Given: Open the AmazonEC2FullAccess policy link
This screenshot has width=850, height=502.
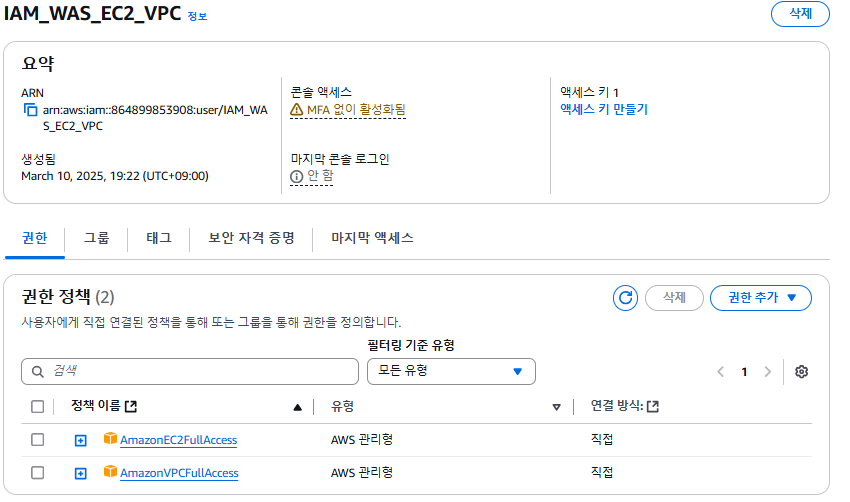Looking at the screenshot, I should pos(179,440).
